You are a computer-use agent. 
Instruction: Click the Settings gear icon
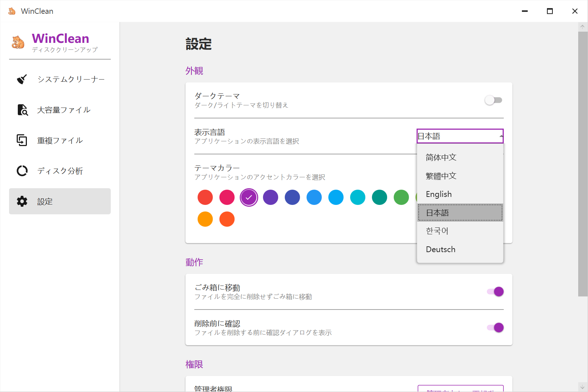pos(22,201)
